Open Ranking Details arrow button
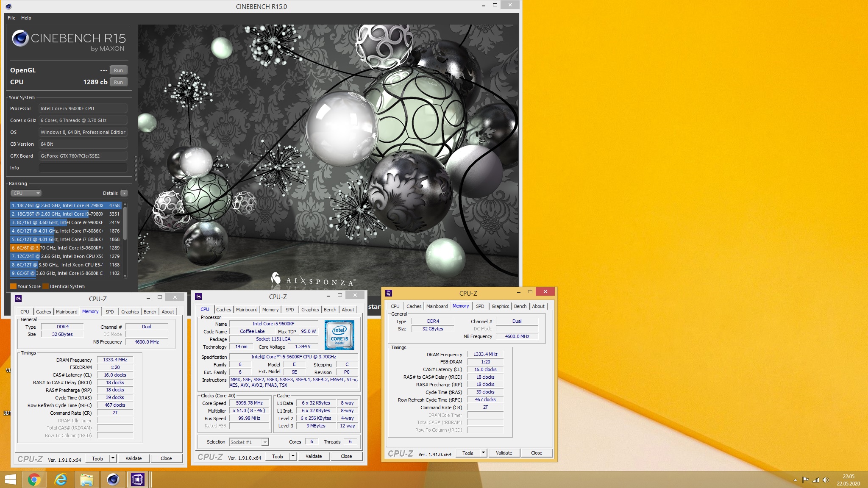The image size is (868, 488). coord(124,193)
